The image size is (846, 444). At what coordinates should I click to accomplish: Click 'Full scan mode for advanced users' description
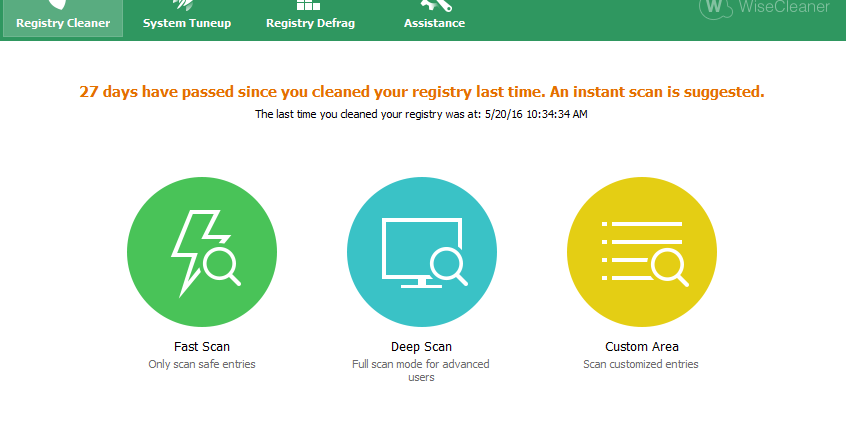tap(421, 371)
